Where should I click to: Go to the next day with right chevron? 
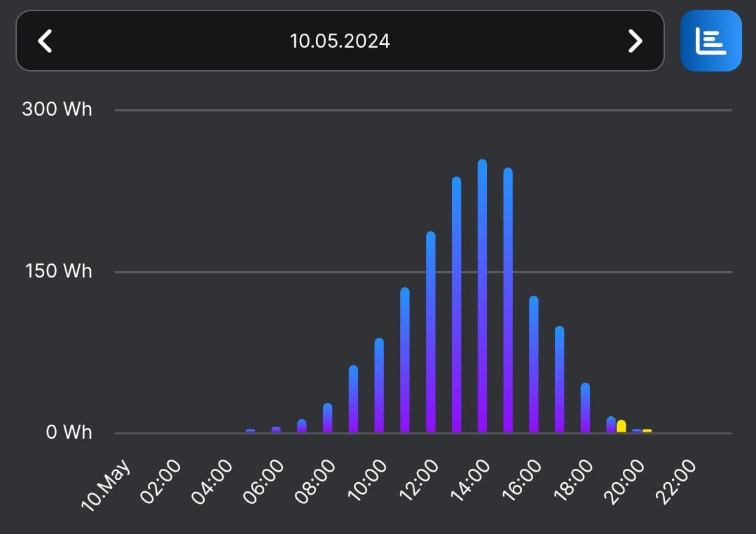pos(635,41)
